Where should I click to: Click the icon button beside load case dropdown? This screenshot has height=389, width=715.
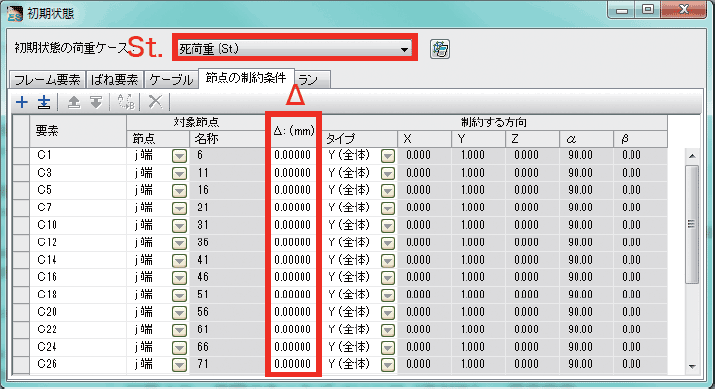tap(440, 49)
